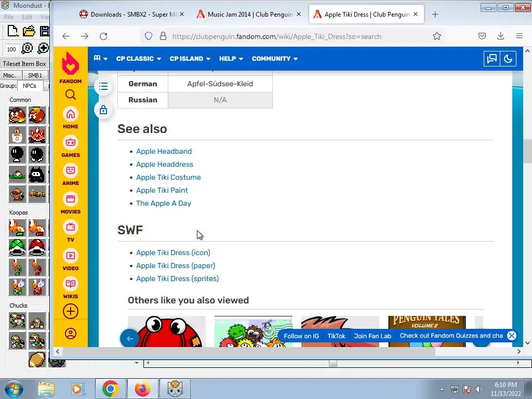Reload the current page
This screenshot has width=532, height=399.
[103, 36]
